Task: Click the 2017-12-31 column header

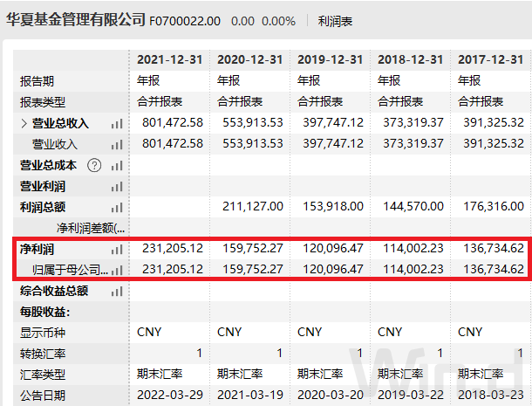Action: click(492, 59)
